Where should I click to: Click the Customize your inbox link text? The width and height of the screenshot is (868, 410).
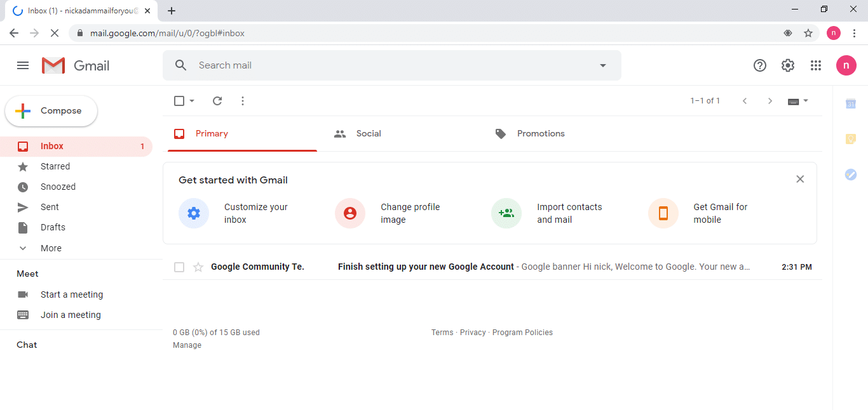(256, 213)
